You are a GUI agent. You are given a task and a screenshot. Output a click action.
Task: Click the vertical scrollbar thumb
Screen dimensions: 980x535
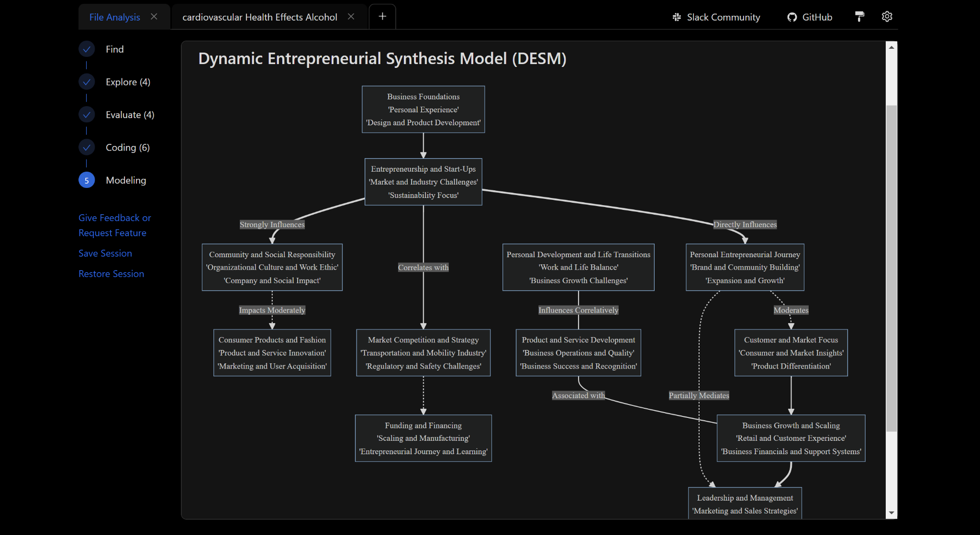pyautogui.click(x=891, y=268)
